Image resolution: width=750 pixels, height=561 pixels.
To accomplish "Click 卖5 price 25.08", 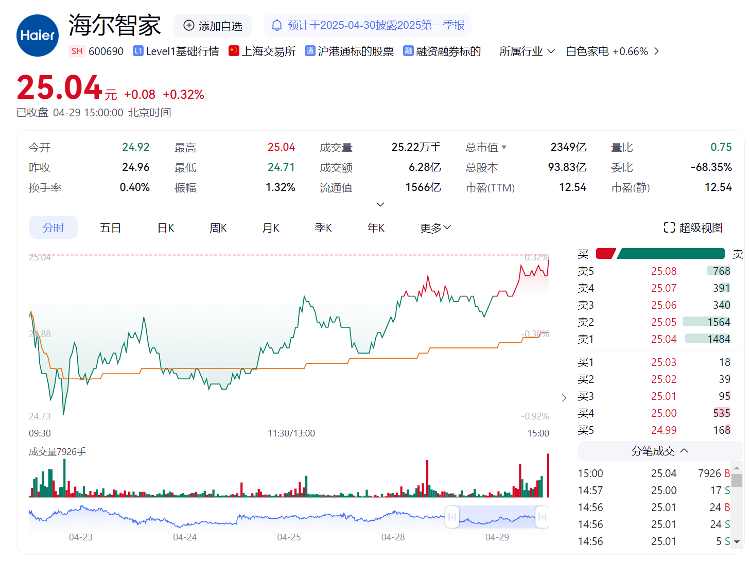I will coord(664,271).
